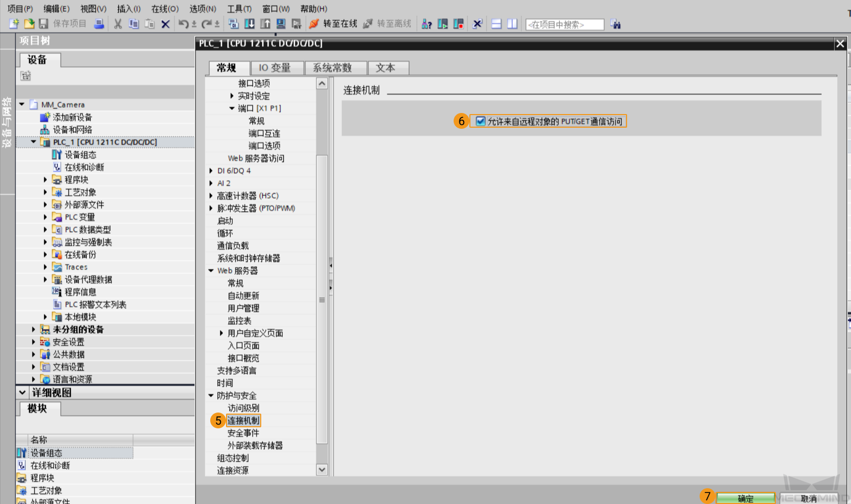The height and width of the screenshot is (504, 851).
Task: Click the Start CPU icon
Action: coord(443,24)
